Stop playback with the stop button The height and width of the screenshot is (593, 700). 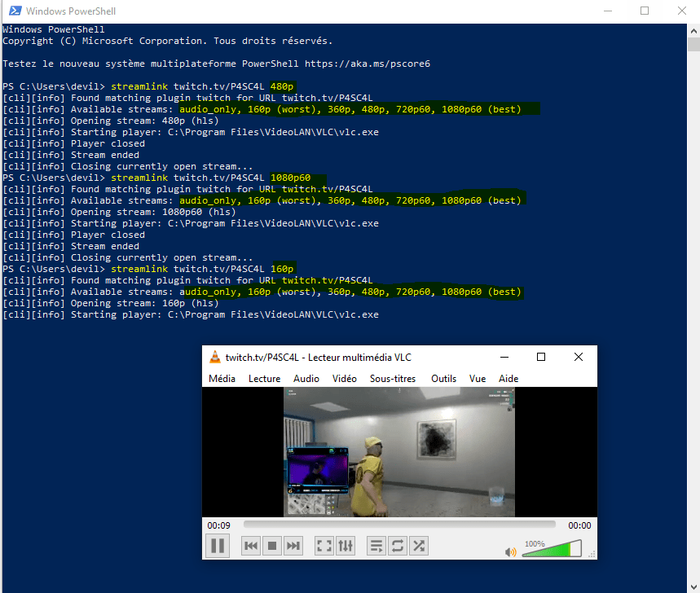click(x=273, y=546)
